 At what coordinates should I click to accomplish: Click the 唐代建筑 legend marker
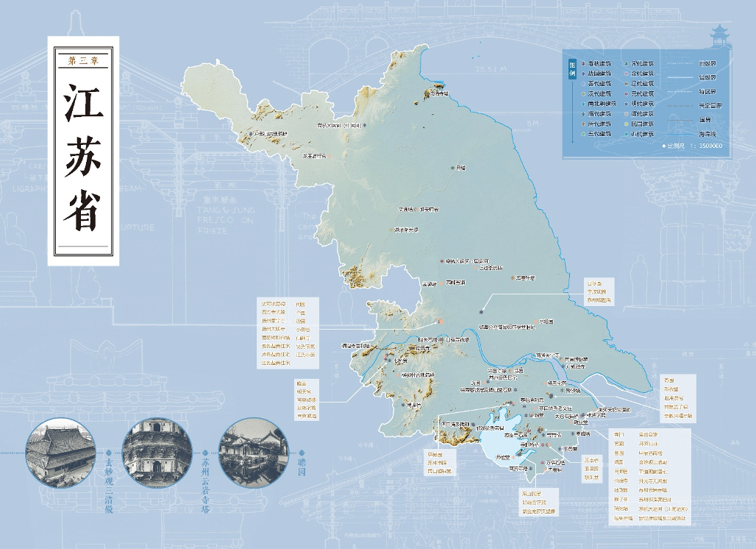tap(583, 124)
